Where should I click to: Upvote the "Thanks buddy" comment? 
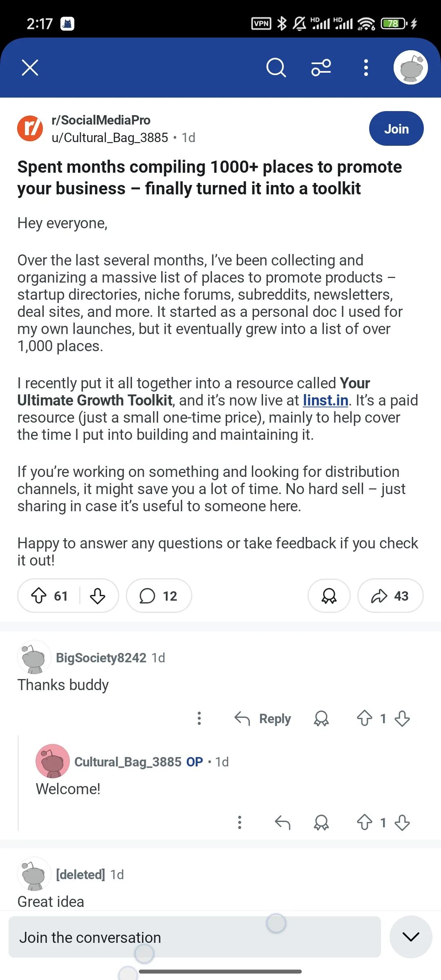tap(364, 718)
